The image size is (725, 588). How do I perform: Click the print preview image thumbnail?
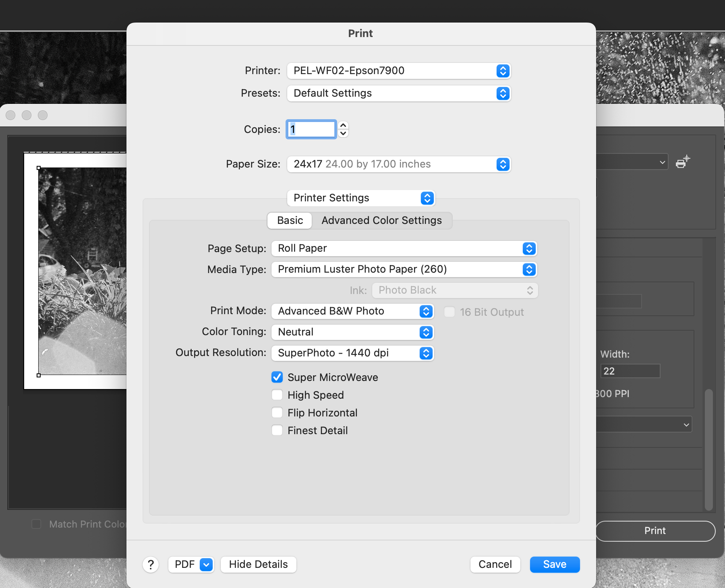click(x=83, y=271)
